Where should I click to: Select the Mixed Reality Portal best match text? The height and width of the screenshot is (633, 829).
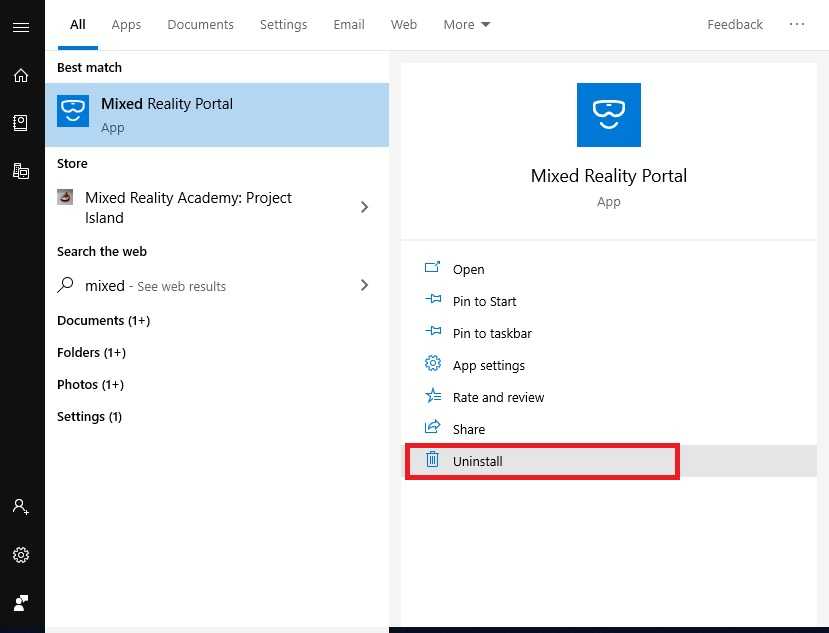pos(167,104)
